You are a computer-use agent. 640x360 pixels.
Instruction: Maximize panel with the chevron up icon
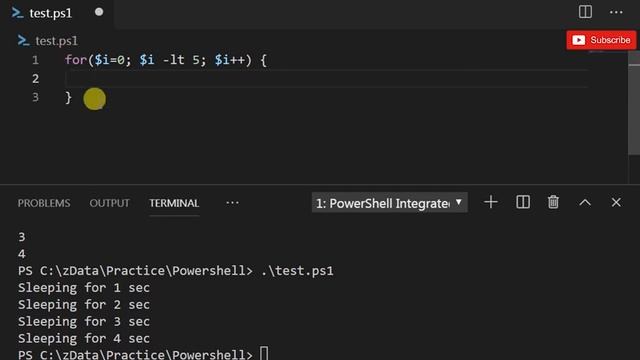[x=585, y=202]
